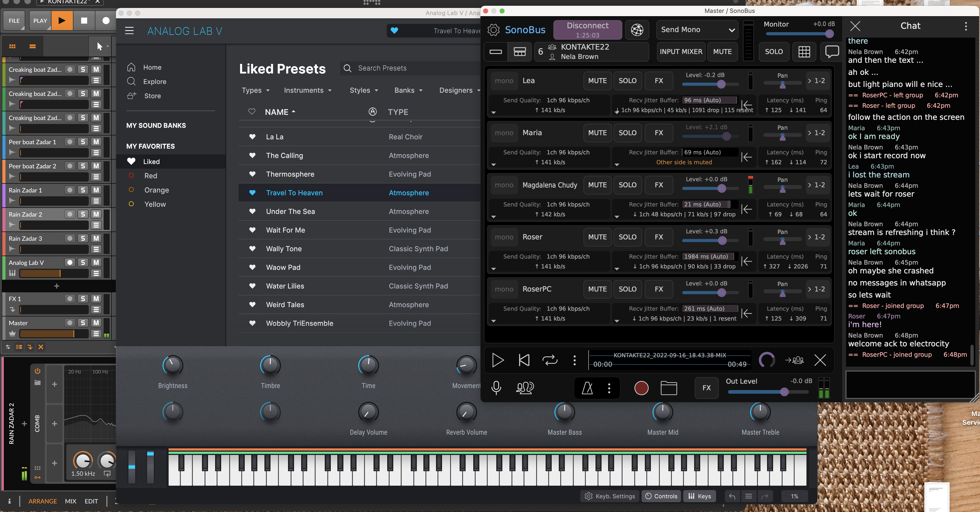Screen dimensions: 980x512
Task: Click the grid view icon next to SOLO
Action: [804, 51]
